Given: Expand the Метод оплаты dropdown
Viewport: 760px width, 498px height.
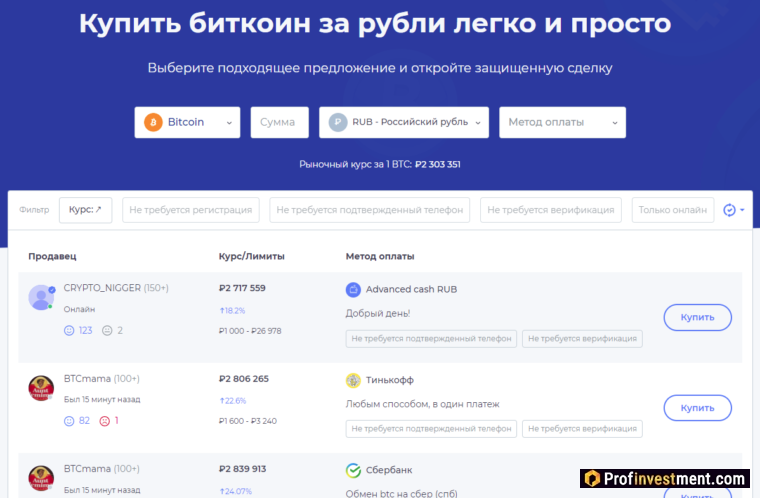Looking at the screenshot, I should pyautogui.click(x=562, y=122).
